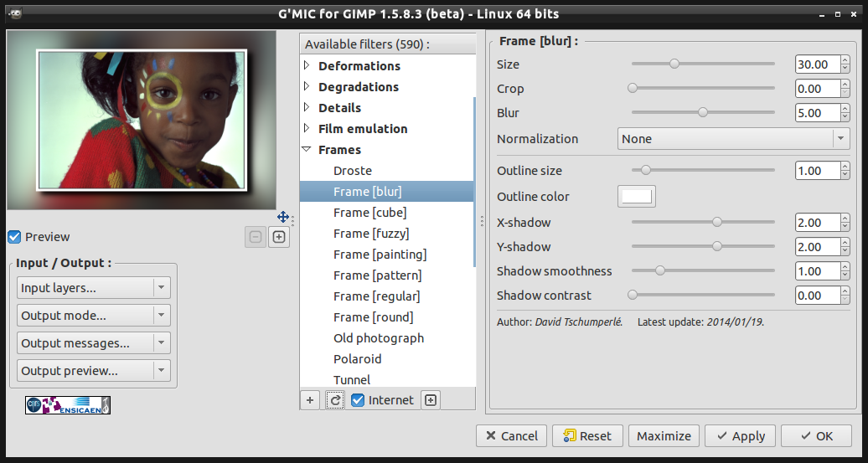The image size is (868, 463).
Task: Increase Outline size with stepper up arrow
Action: point(845,166)
